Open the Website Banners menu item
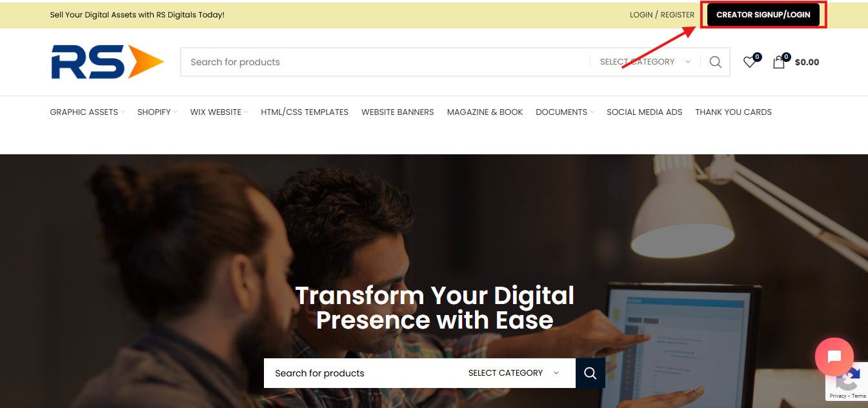Screen dimensions: 868x408 click(398, 112)
